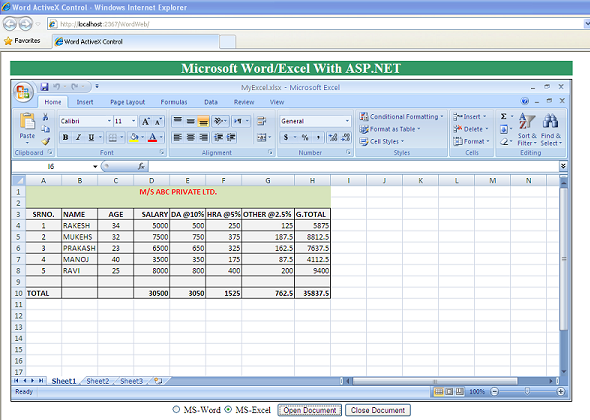
Task: Open the Format cells dropdown
Action: (x=471, y=142)
